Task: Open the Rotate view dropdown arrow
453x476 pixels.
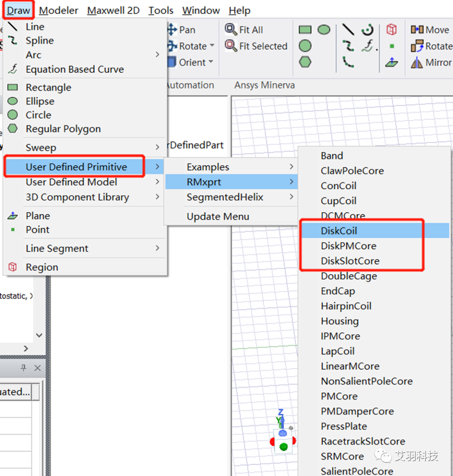Action: (212, 46)
